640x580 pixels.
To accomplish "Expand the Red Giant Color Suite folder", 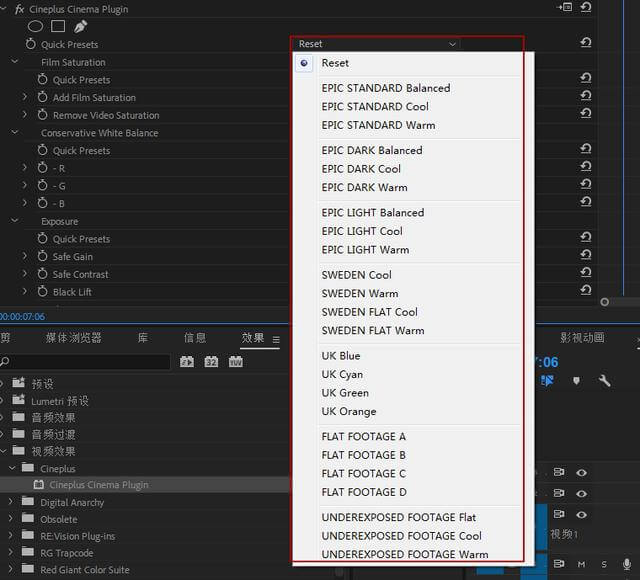I will click(x=10, y=570).
